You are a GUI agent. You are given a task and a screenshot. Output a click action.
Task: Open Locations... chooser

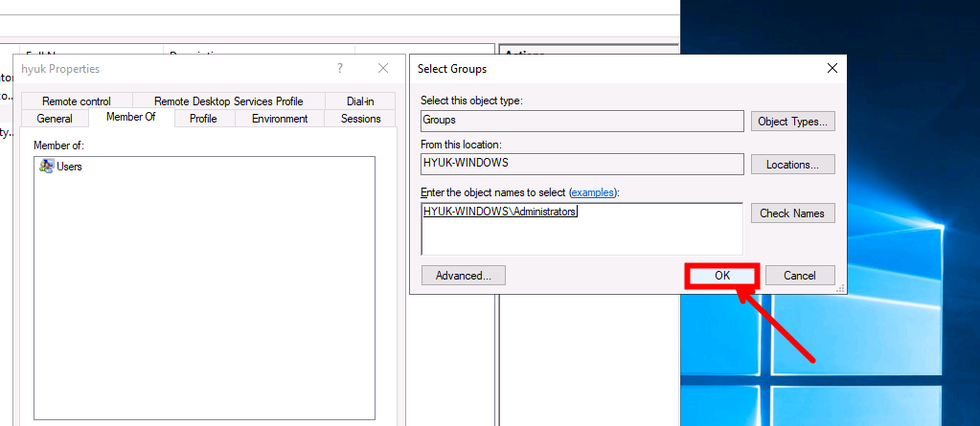(792, 165)
